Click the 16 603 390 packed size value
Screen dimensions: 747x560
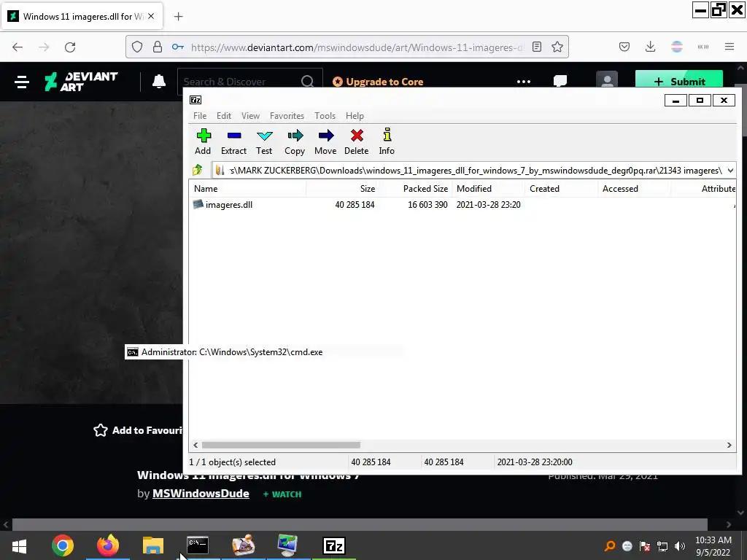click(427, 205)
